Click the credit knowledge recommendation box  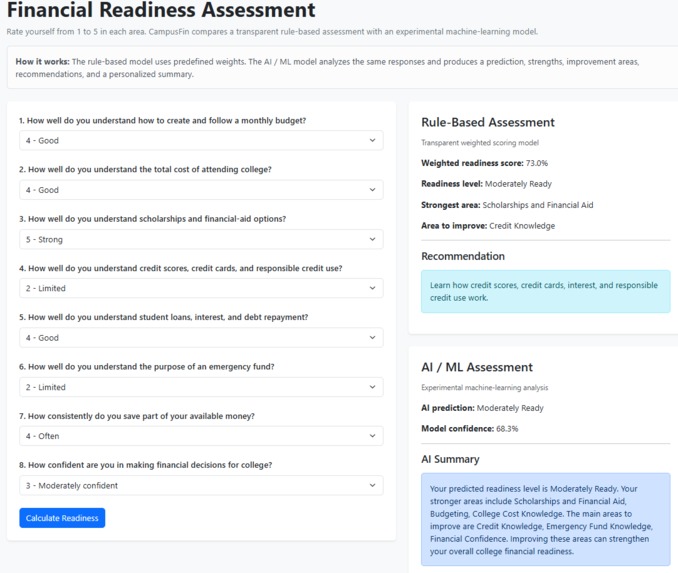coord(546,291)
